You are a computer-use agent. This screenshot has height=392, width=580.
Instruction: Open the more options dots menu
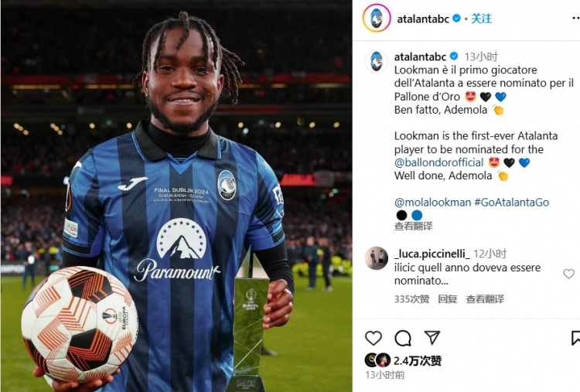coord(575,18)
